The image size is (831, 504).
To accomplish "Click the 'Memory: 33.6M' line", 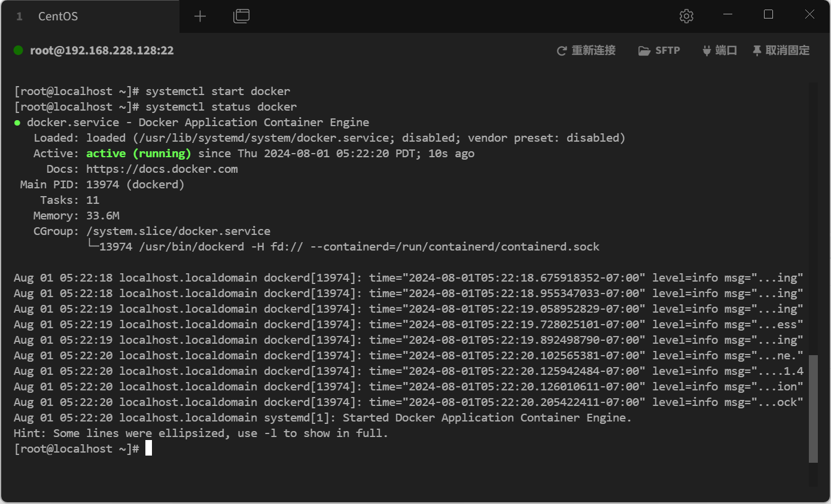I will [x=76, y=216].
